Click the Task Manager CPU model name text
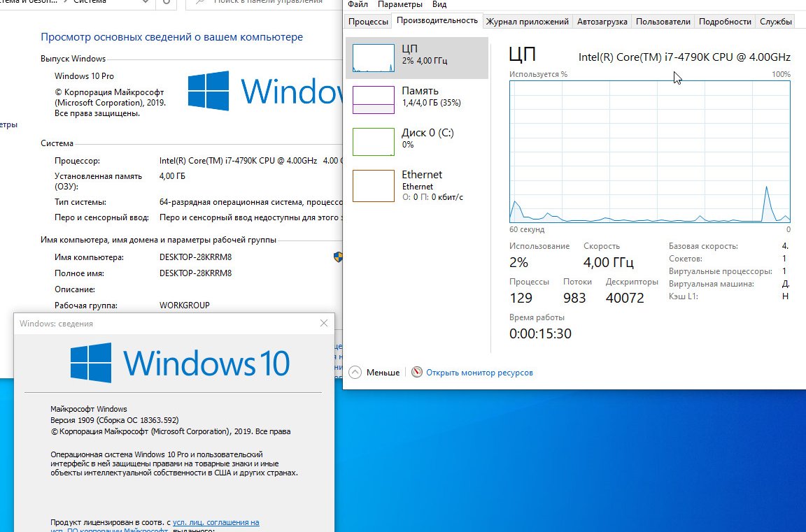 pos(685,57)
